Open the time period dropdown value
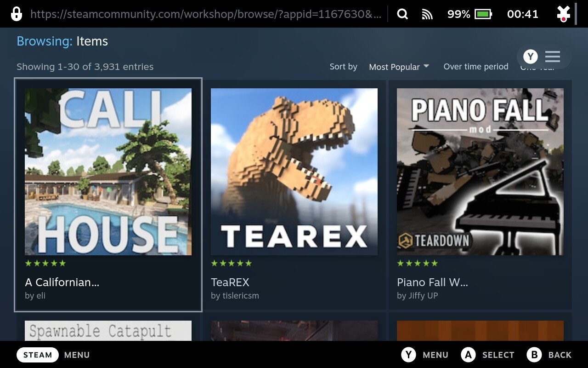This screenshot has height=368, width=588. point(537,67)
